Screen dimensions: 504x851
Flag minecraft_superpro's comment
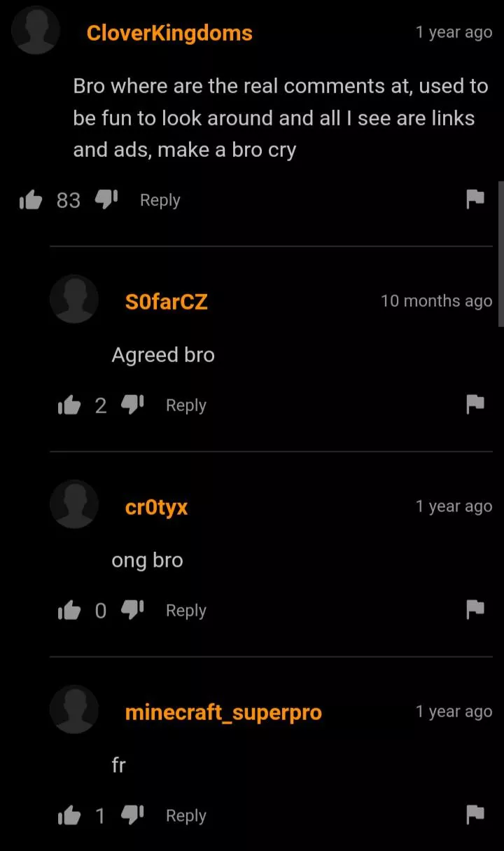[x=475, y=815]
